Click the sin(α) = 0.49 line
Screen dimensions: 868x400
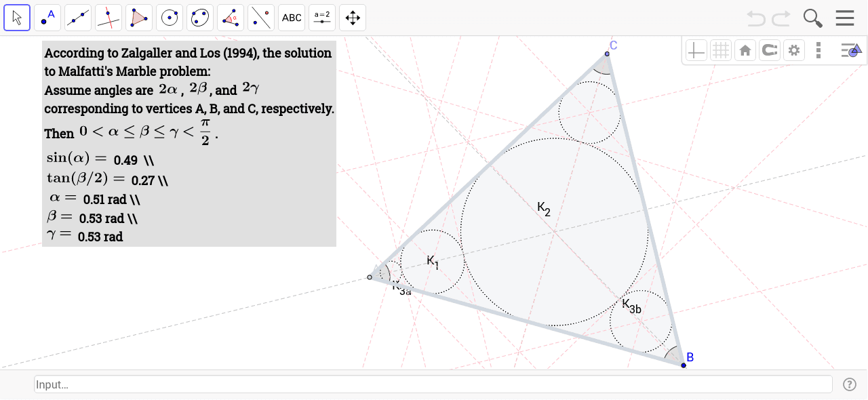[100, 159]
